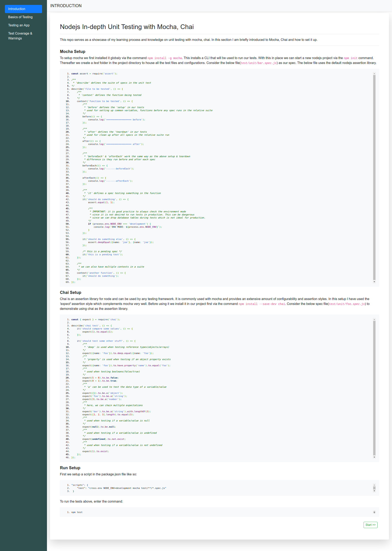
Task: Click the up arrow of the Chai code scrollbar
Action: click(374, 320)
